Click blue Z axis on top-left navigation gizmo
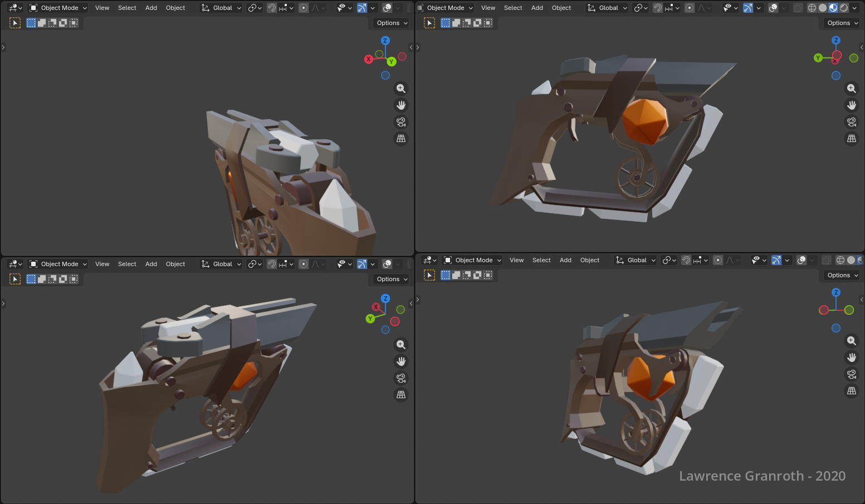Image resolution: width=865 pixels, height=504 pixels. pos(385,41)
